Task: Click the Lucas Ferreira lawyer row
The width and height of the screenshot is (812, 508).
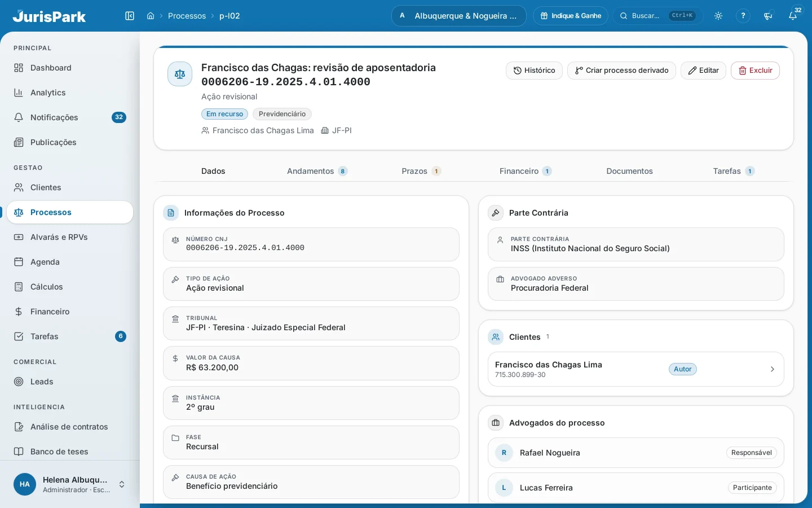Action: click(636, 488)
